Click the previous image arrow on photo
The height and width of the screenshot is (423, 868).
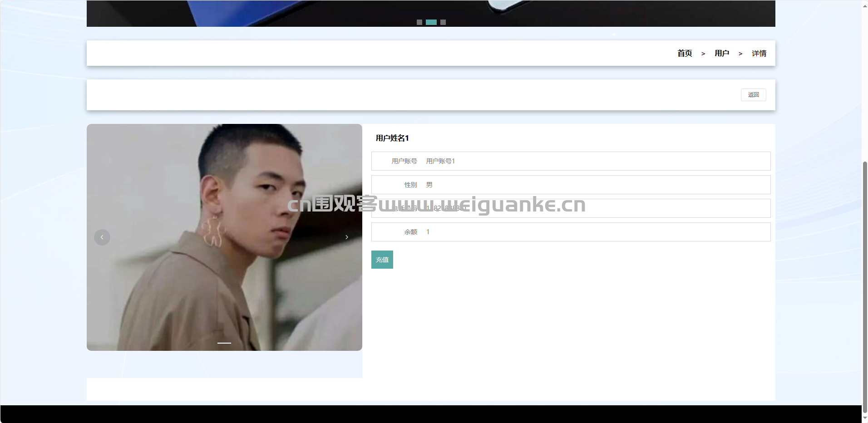pyautogui.click(x=102, y=237)
